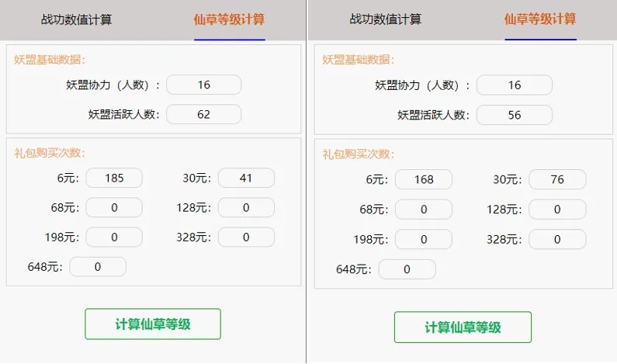Viewport: 617px width, 364px height.
Task: Select 仙草等级计算 tab in right panel
Action: 540,19
